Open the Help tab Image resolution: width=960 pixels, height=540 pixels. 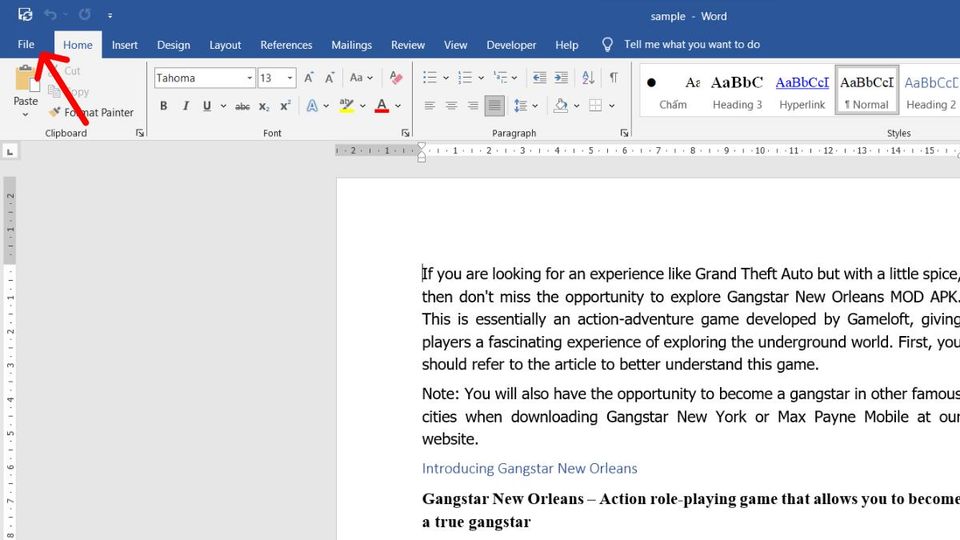click(566, 45)
